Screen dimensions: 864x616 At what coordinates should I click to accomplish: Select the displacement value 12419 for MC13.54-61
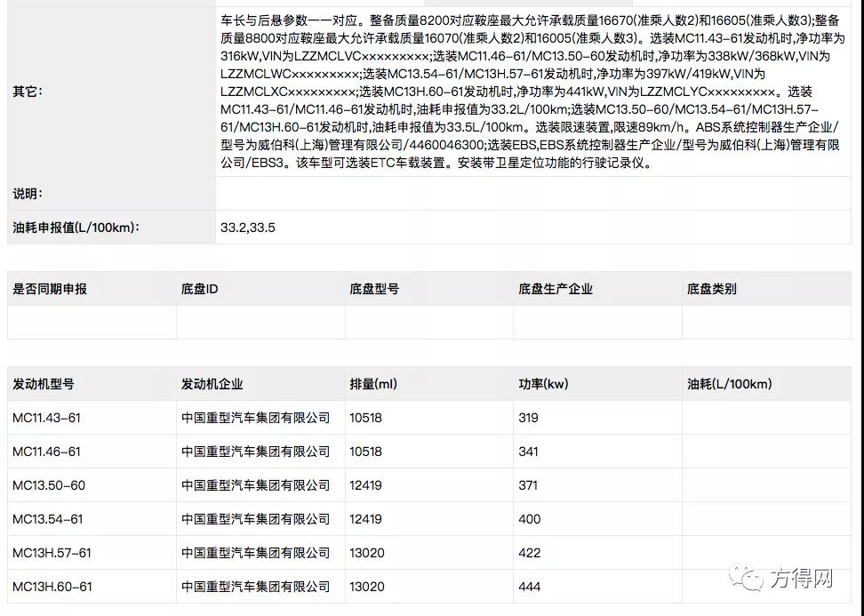[366, 519]
